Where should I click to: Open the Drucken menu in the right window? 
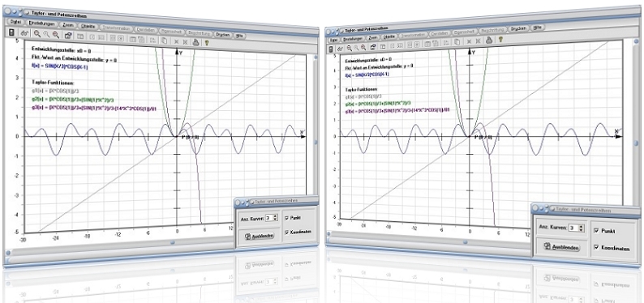pyautogui.click(x=518, y=28)
